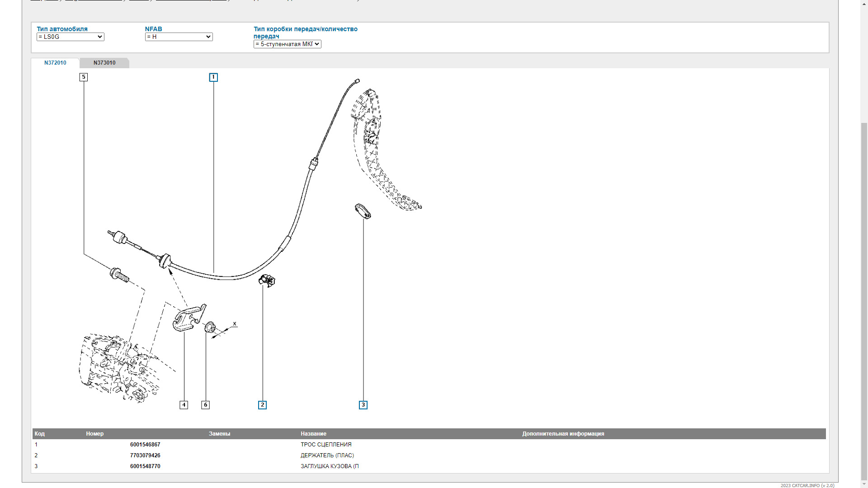Image resolution: width=868 pixels, height=488 pixels.
Task: Click callout number 6 below nut
Action: [x=205, y=405]
